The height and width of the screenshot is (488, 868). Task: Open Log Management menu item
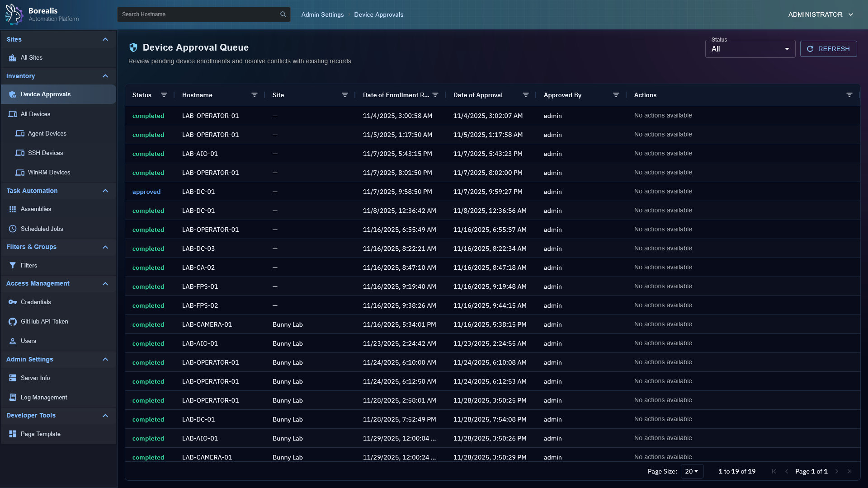click(44, 397)
